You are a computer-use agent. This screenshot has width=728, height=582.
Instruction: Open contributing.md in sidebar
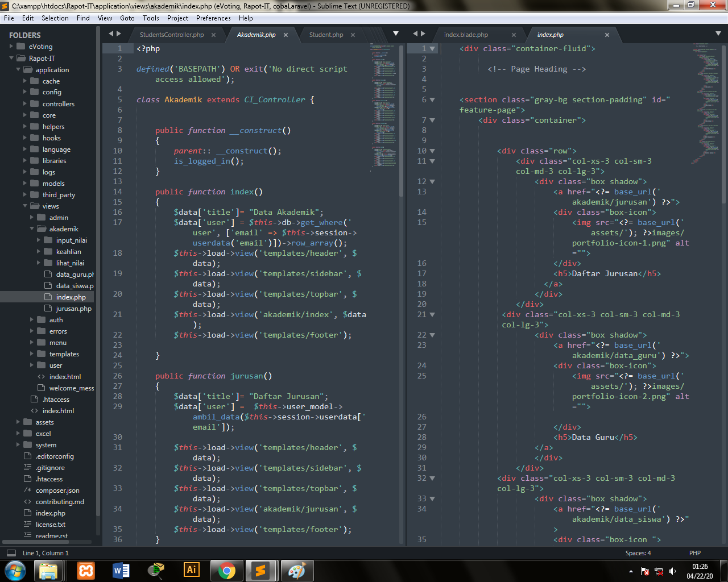[x=60, y=502]
